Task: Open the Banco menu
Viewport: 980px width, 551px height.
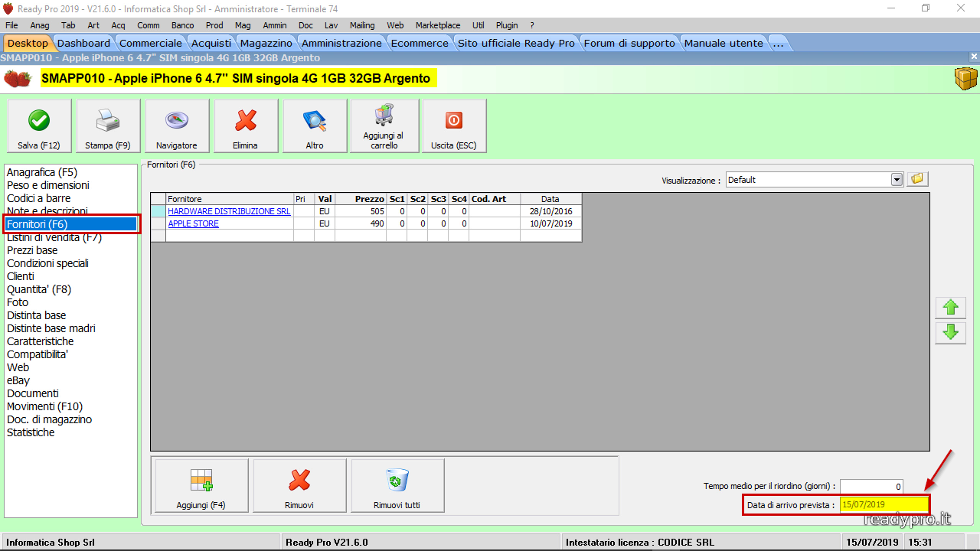Action: tap(183, 25)
